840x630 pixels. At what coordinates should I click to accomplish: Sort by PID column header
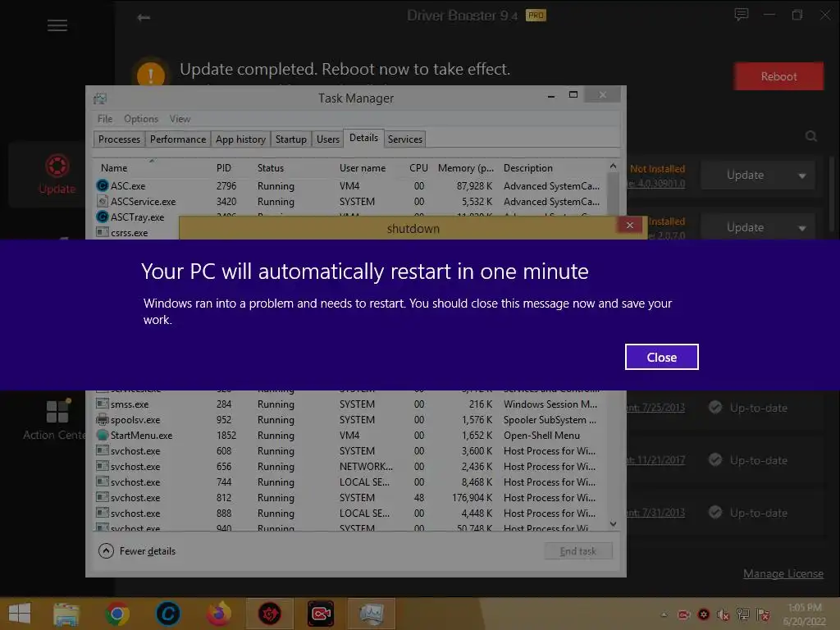click(x=224, y=167)
